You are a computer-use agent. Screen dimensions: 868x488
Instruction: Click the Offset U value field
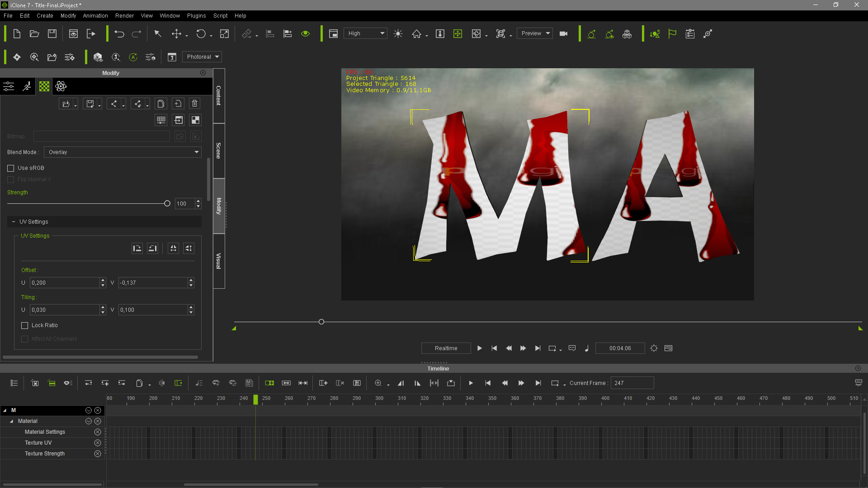pos(65,283)
